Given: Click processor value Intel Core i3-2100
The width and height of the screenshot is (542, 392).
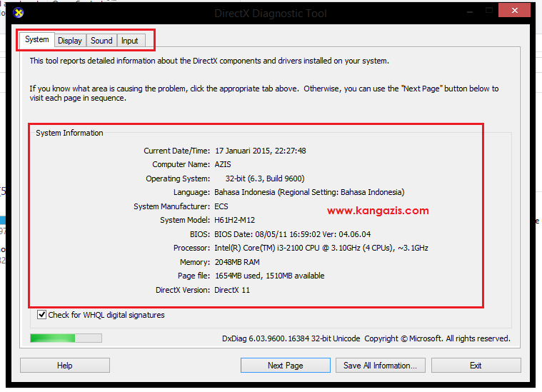Looking at the screenshot, I should click(x=321, y=248).
